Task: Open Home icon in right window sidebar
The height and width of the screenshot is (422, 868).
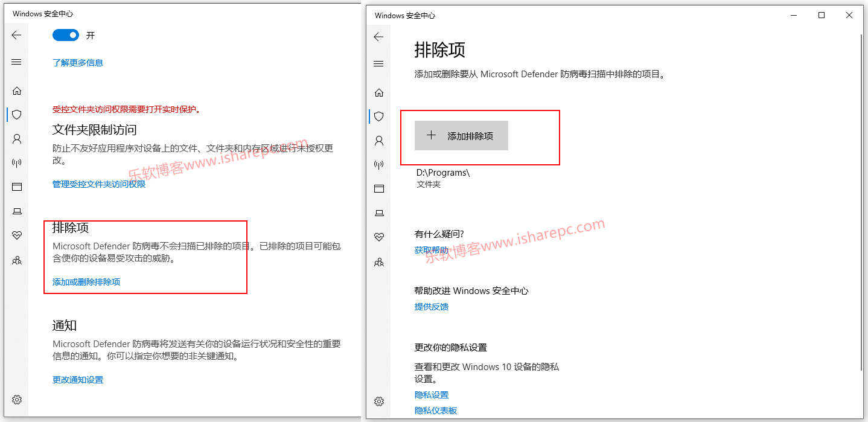Action: coord(379,93)
